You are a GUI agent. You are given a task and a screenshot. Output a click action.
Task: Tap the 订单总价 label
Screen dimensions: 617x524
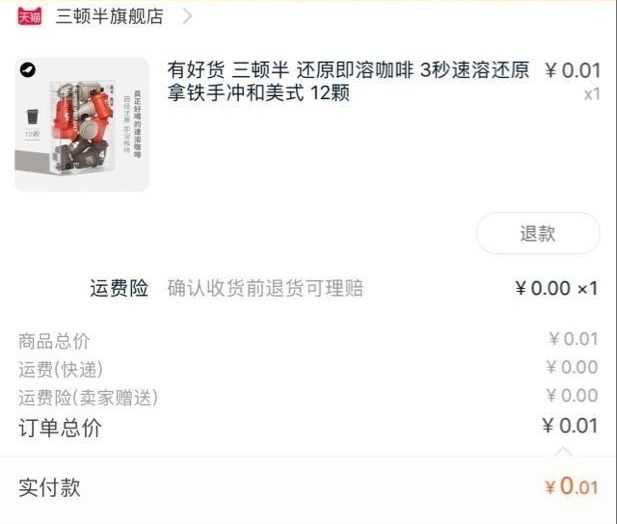click(x=60, y=427)
